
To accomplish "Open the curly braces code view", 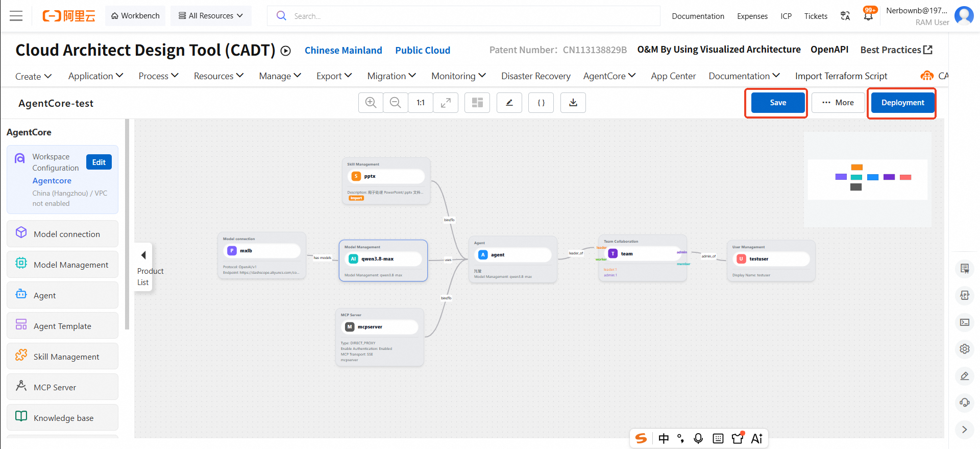I will tap(541, 103).
